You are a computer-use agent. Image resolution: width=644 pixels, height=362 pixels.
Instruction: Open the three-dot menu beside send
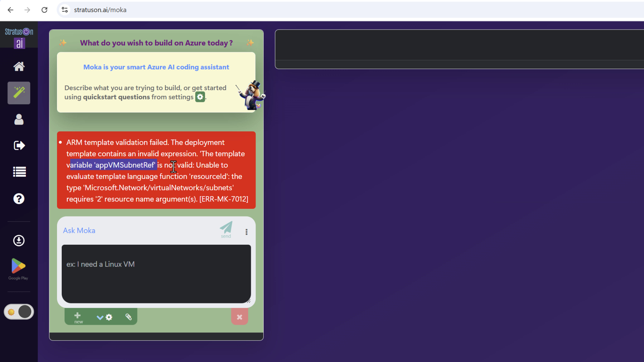pyautogui.click(x=247, y=232)
